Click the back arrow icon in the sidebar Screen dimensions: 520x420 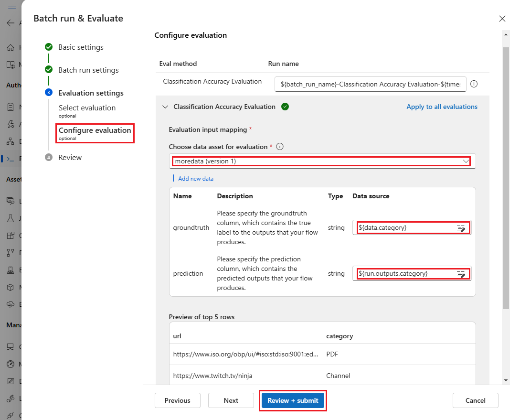tap(11, 23)
